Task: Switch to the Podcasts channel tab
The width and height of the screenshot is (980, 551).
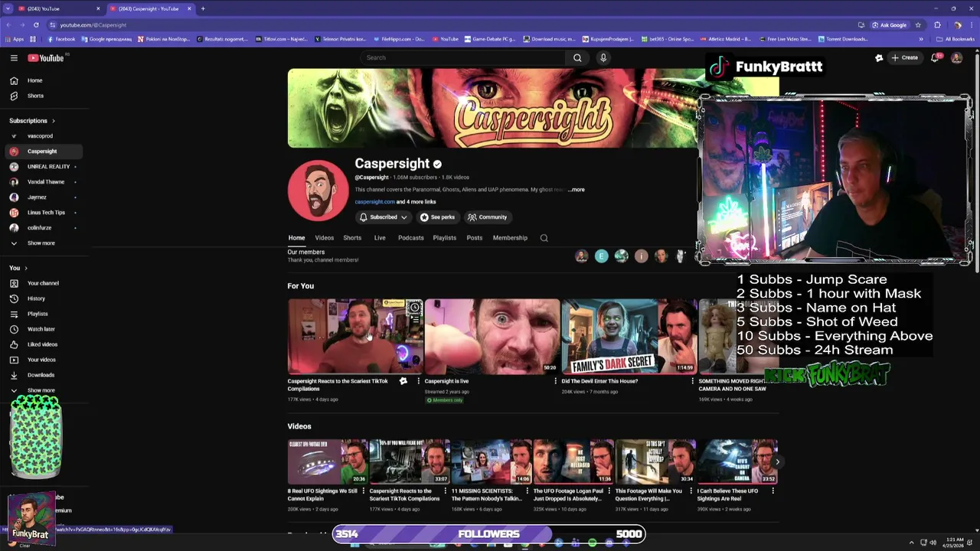Action: (411, 238)
